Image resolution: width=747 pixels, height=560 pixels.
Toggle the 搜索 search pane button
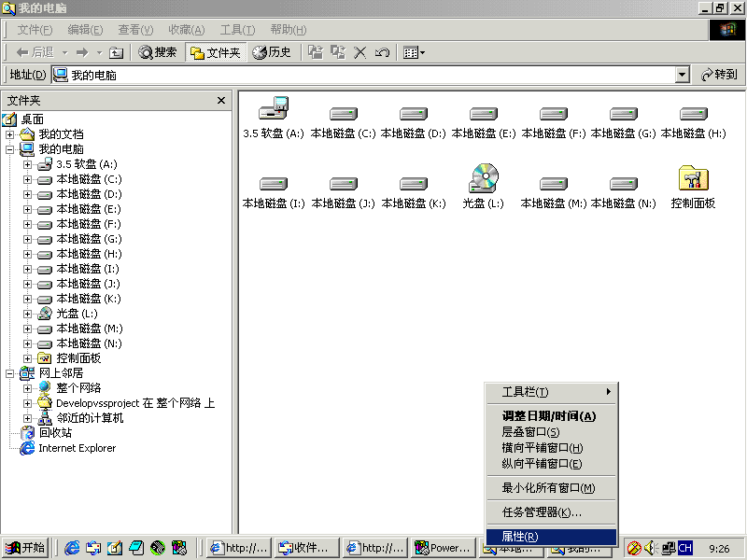coord(157,52)
